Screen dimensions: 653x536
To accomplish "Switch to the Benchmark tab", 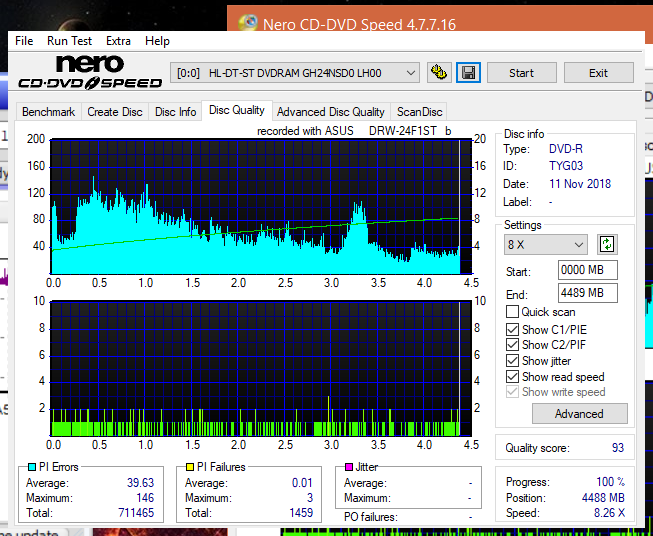I will [48, 112].
